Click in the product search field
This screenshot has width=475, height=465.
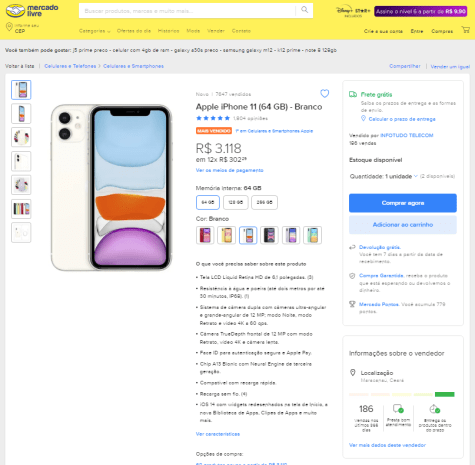[x=188, y=11]
